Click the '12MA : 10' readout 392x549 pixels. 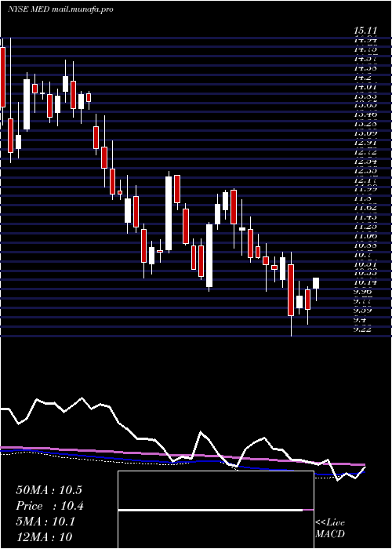[x=44, y=536]
